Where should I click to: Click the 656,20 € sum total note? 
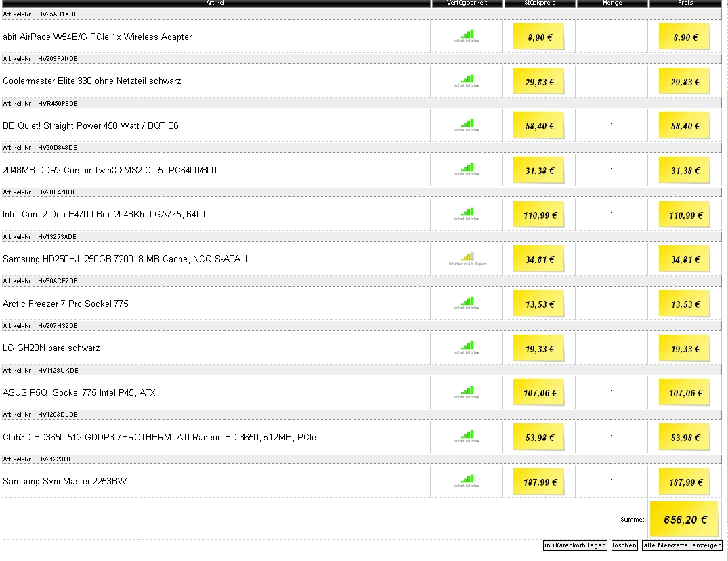685,520
